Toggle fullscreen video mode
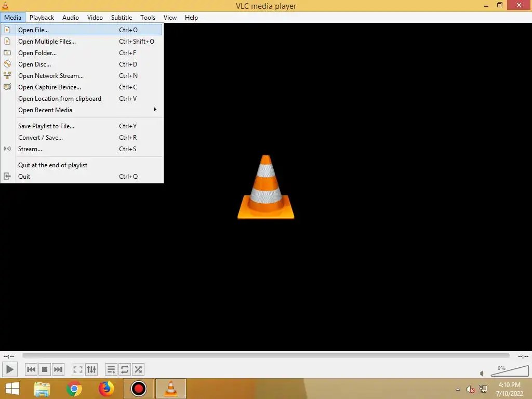The width and height of the screenshot is (532, 399). [78, 369]
